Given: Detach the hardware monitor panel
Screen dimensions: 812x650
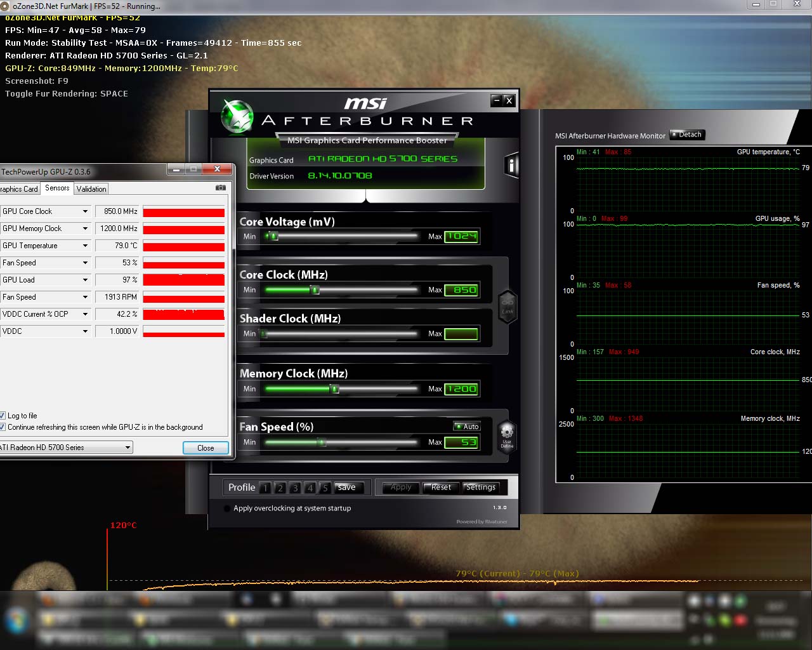Looking at the screenshot, I should (x=688, y=135).
